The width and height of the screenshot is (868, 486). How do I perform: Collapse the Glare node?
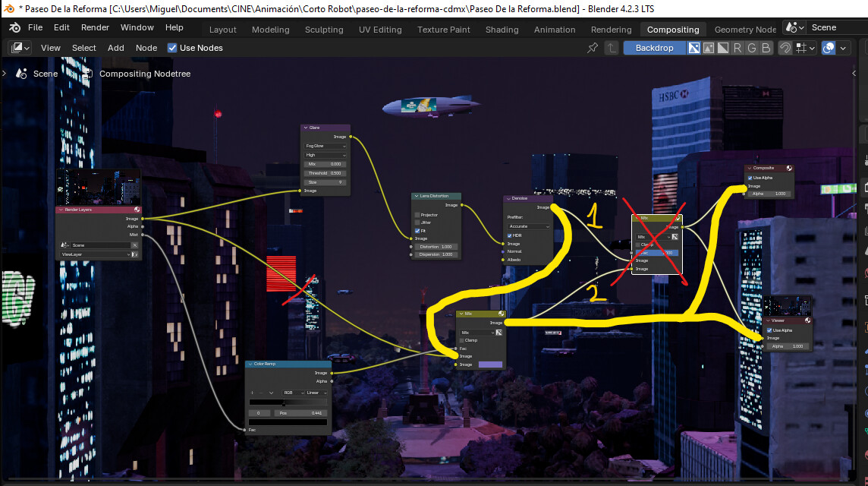[x=306, y=128]
